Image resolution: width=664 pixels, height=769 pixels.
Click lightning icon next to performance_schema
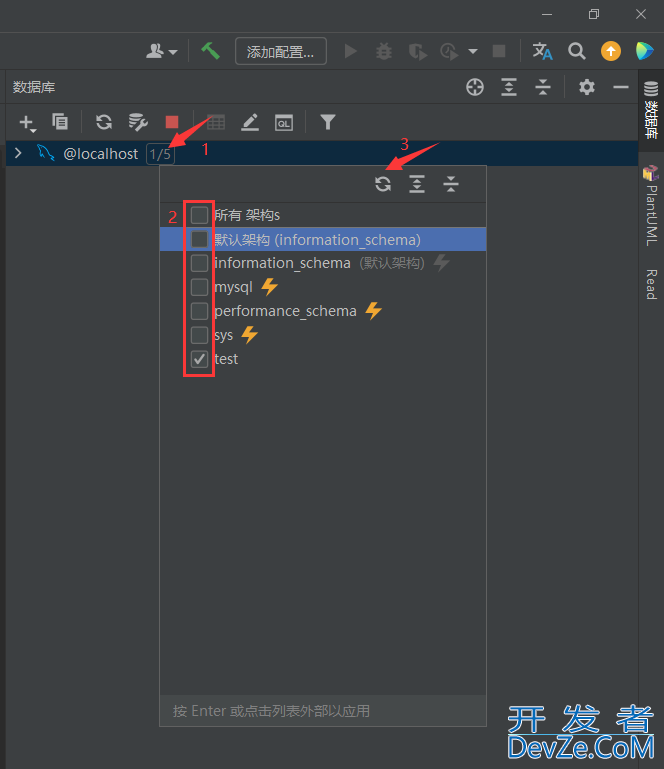(374, 310)
